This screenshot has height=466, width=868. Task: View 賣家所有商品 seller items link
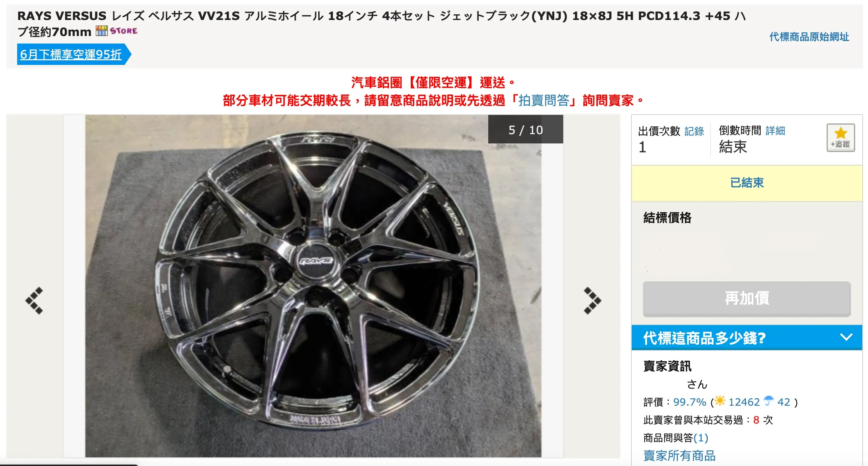[679, 456]
